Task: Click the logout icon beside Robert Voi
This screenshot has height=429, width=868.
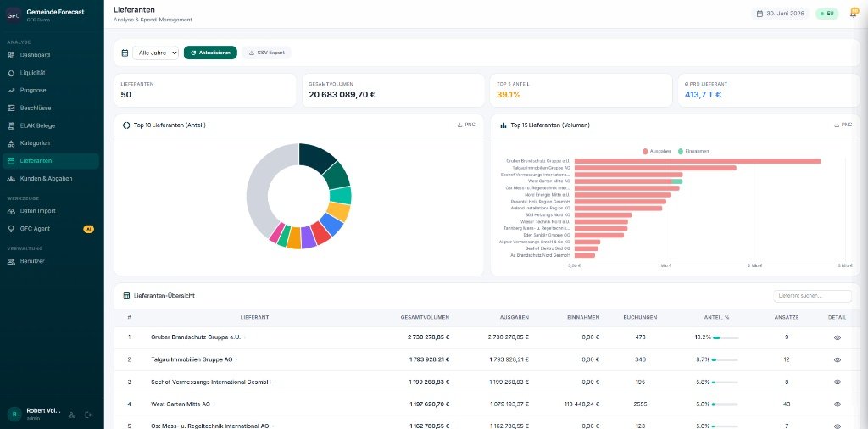Action: [x=88, y=415]
